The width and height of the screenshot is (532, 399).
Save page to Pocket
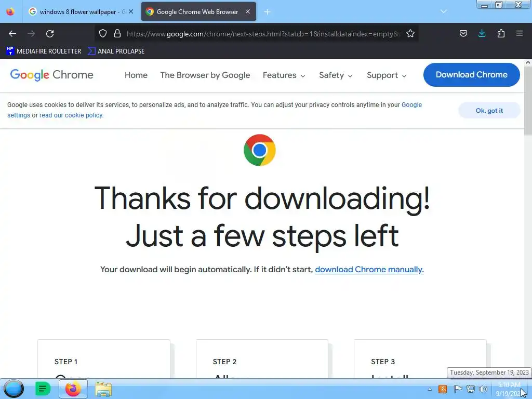pyautogui.click(x=463, y=34)
